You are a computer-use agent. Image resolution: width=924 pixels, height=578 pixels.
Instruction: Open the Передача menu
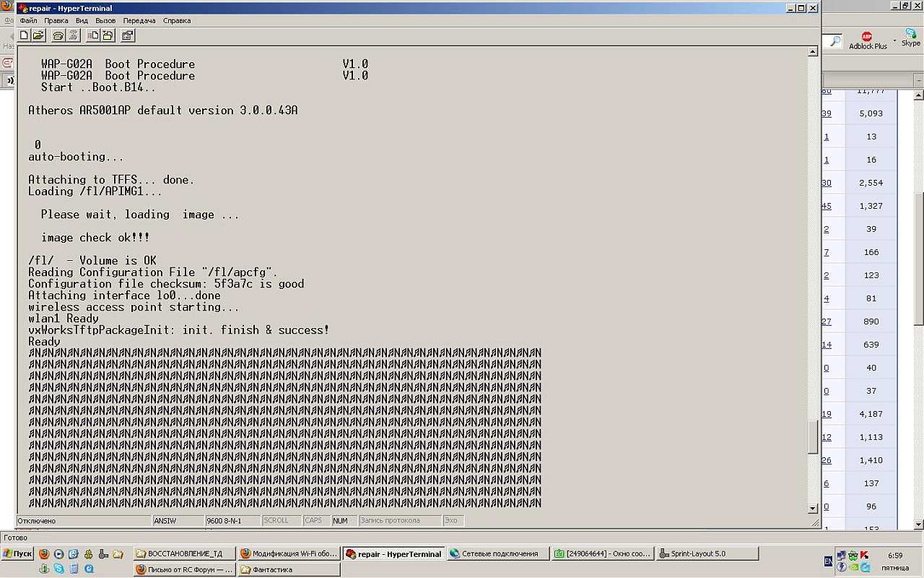pos(139,21)
